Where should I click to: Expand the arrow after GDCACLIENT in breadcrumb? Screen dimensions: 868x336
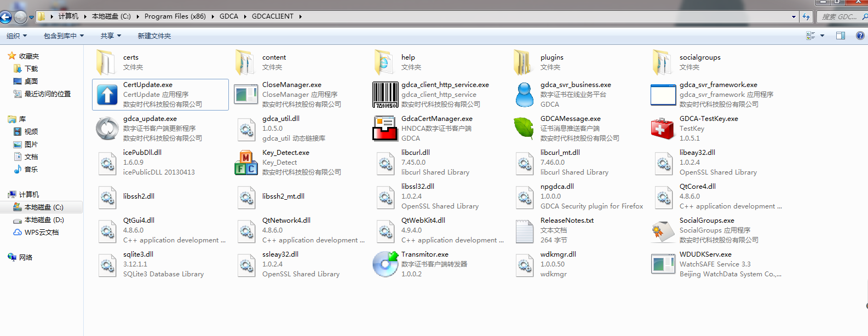tap(300, 16)
